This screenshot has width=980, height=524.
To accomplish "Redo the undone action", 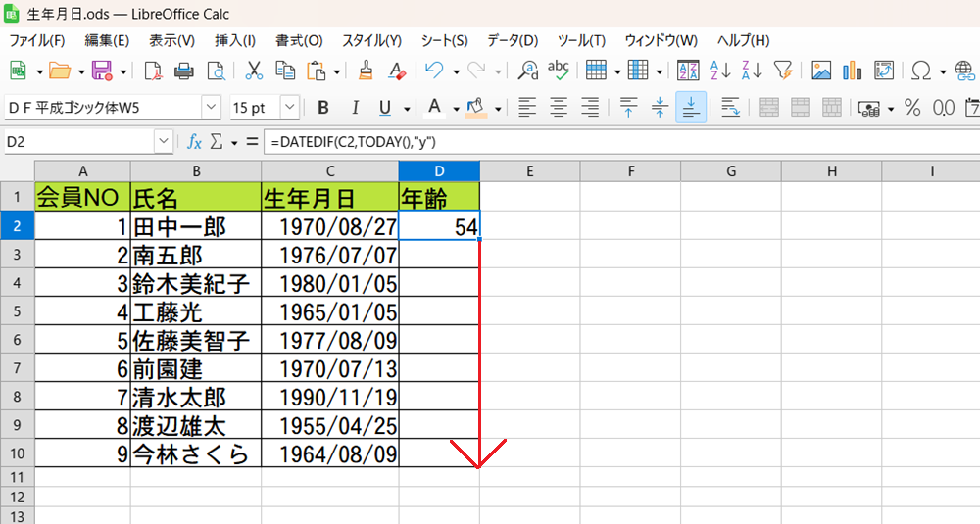I will [476, 71].
